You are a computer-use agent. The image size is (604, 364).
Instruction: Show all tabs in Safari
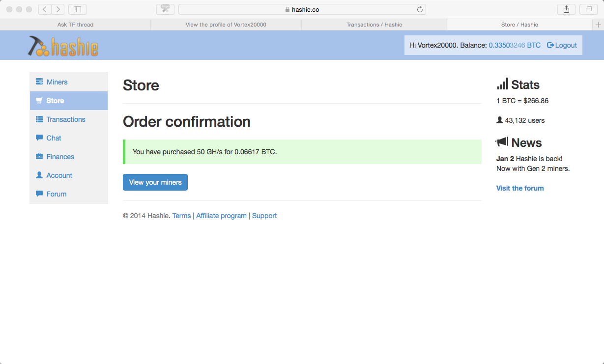point(588,9)
